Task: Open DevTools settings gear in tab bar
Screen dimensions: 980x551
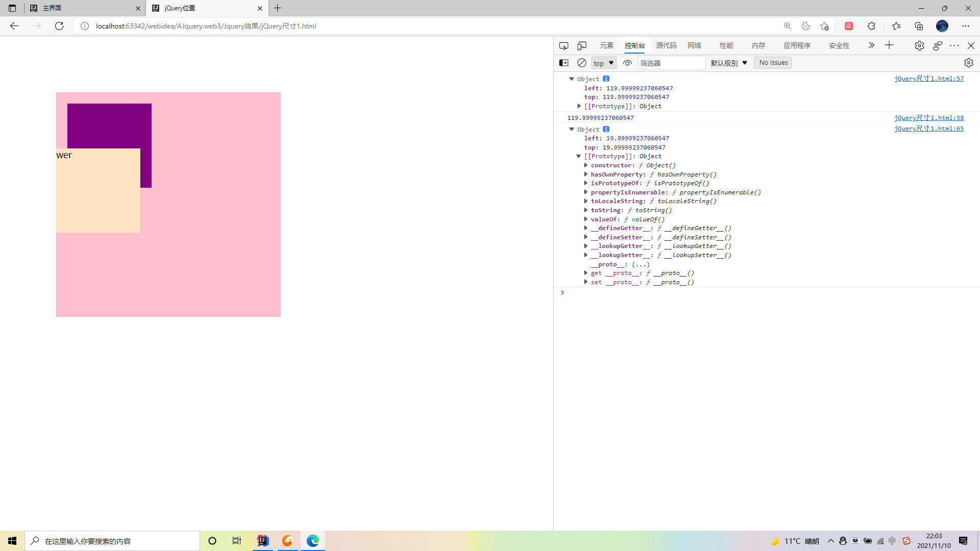Action: point(919,46)
